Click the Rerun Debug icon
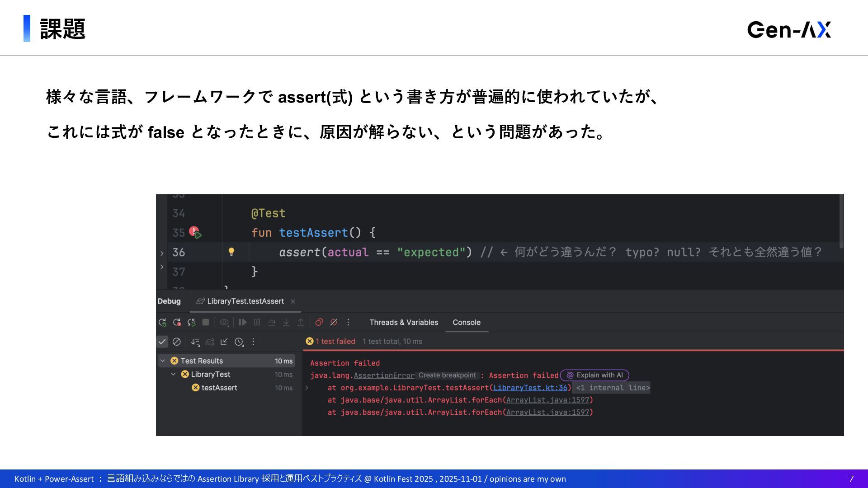 tap(162, 323)
